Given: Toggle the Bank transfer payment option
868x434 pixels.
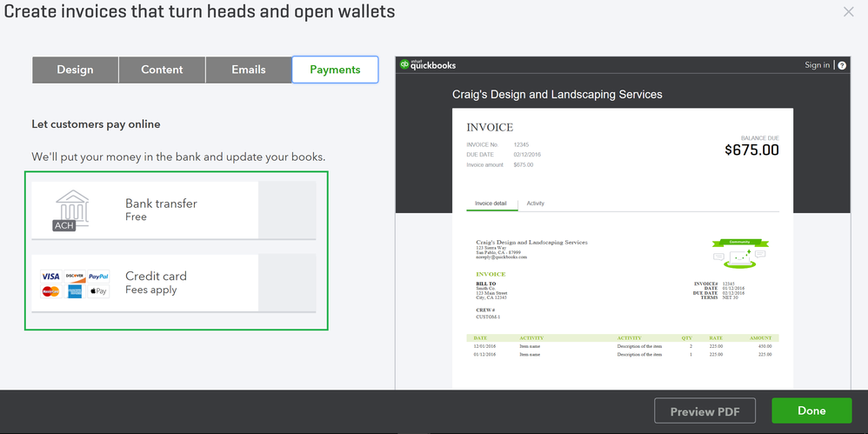Looking at the screenshot, I should 287,210.
